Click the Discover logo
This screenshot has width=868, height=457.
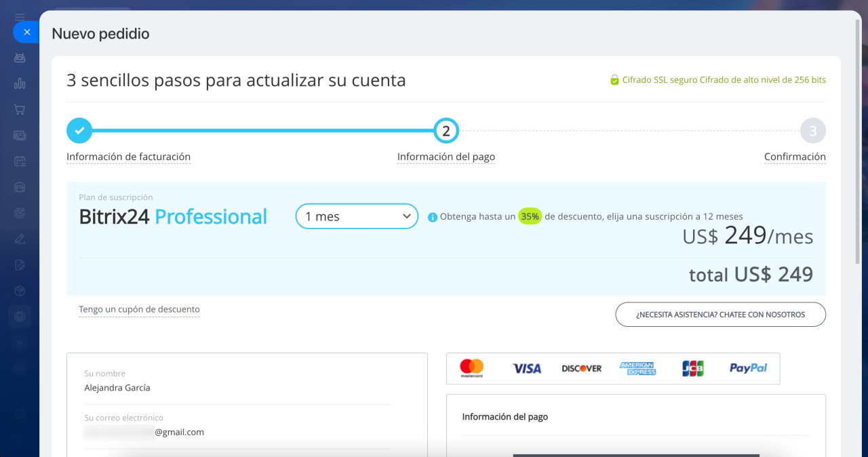tap(582, 368)
